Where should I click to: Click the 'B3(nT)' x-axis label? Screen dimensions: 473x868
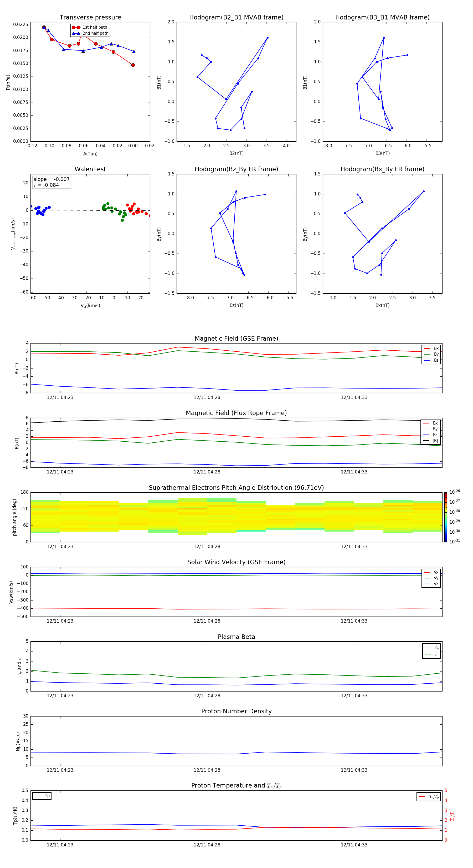382,153
